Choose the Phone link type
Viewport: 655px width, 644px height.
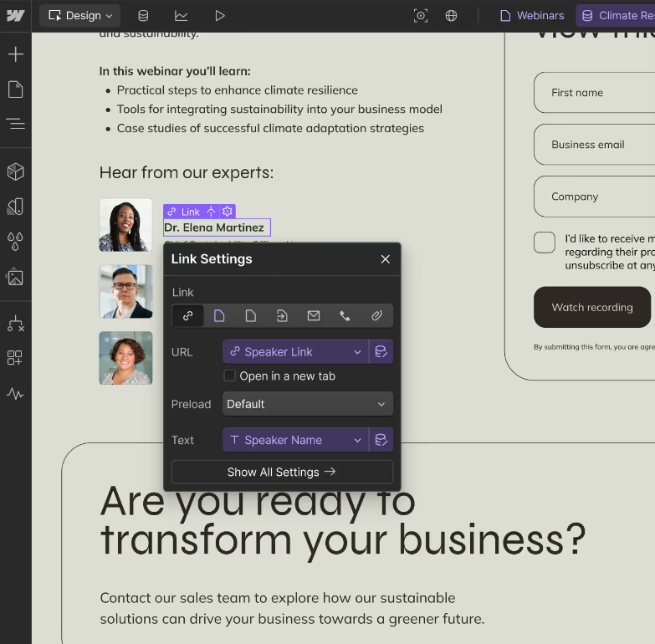tap(345, 316)
